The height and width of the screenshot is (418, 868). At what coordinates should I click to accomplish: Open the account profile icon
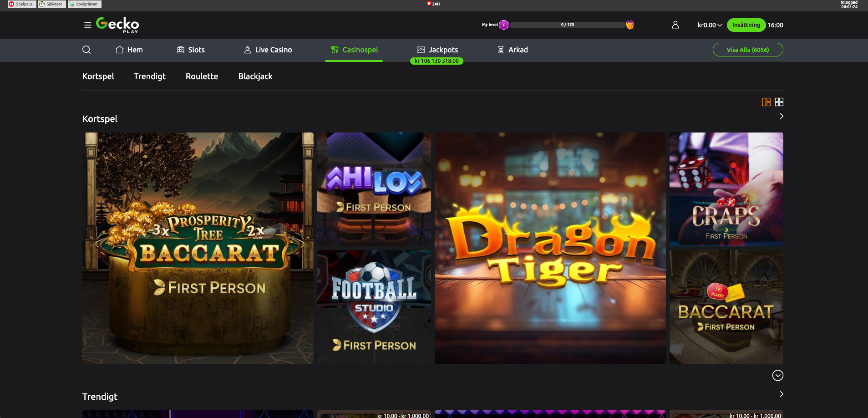[675, 25]
